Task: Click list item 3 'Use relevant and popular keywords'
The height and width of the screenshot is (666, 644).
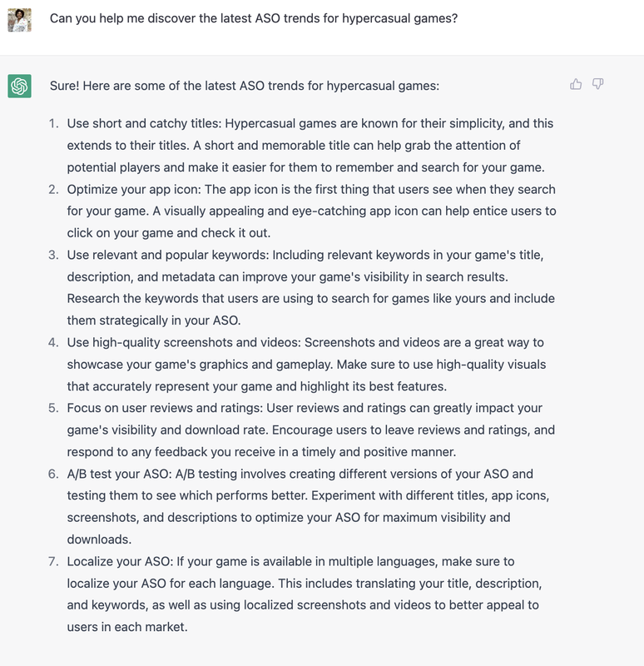Action: [311, 287]
